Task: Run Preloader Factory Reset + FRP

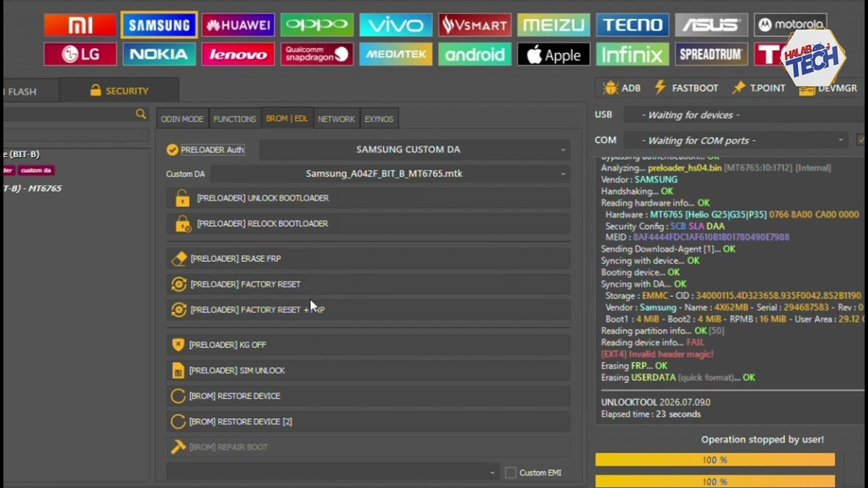Action: tap(368, 310)
